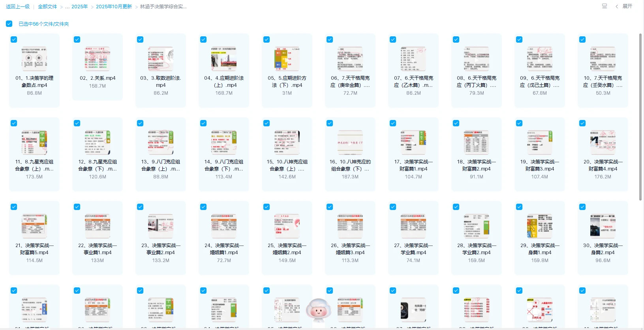Viewport: 644px width, 330px height.
Task: Open thumbnail of 27、决策学实战—学业篇.mp4
Action: pyautogui.click(x=413, y=226)
